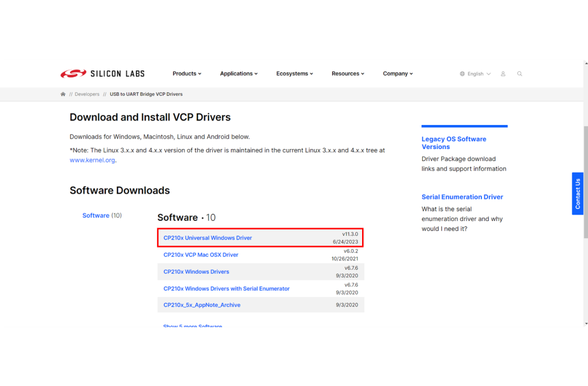
Task: Go to home breadcrumb icon
Action: point(63,94)
